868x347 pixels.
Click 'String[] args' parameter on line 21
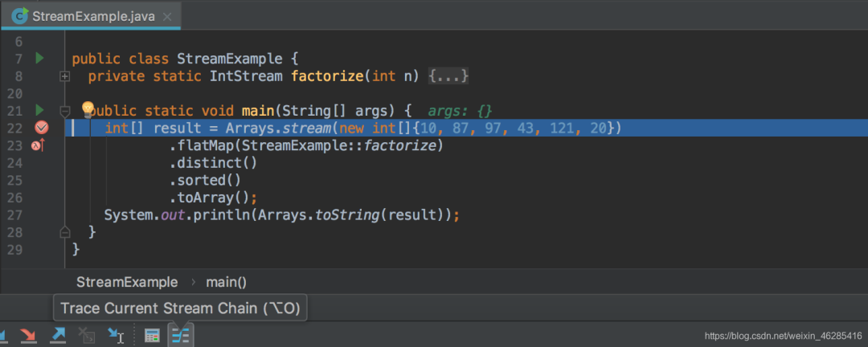tap(334, 111)
